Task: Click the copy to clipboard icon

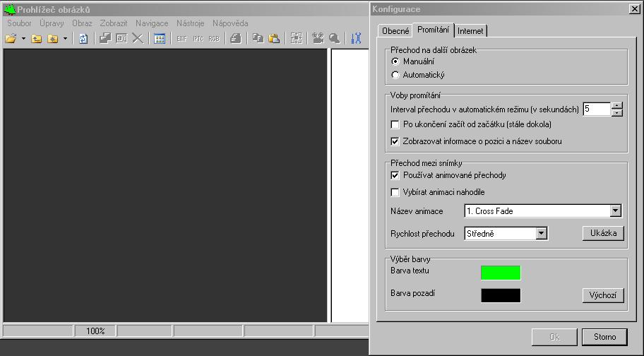Action: point(258,39)
